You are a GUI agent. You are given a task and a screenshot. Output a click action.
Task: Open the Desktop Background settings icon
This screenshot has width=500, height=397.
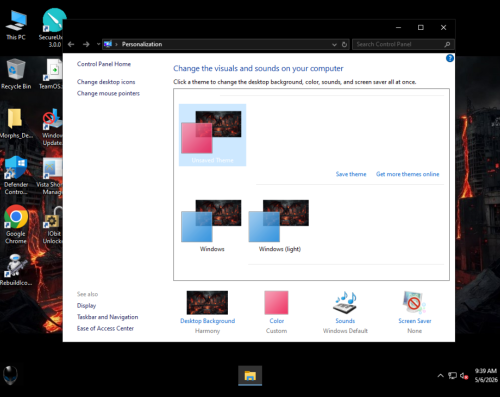point(207,303)
